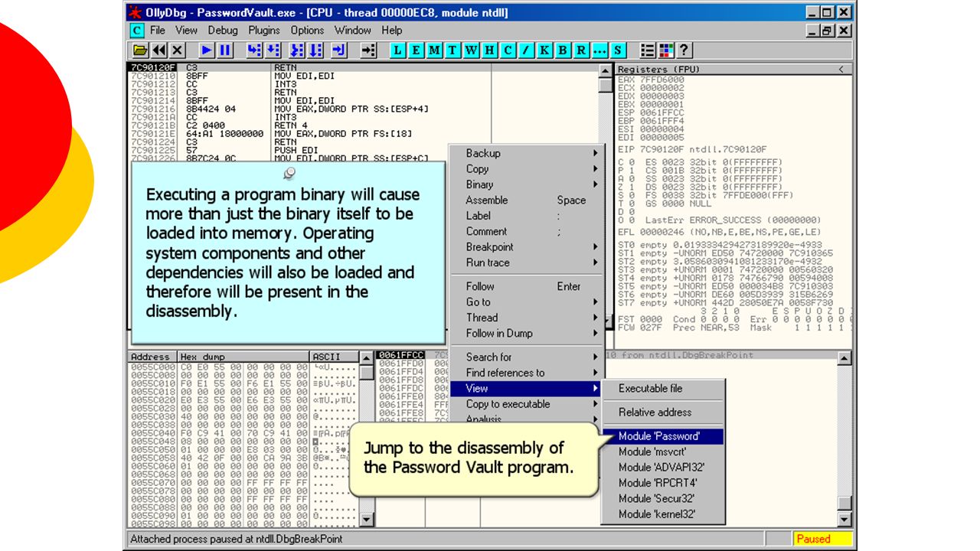
Task: Expand the Thread submenu
Action: [x=525, y=318]
